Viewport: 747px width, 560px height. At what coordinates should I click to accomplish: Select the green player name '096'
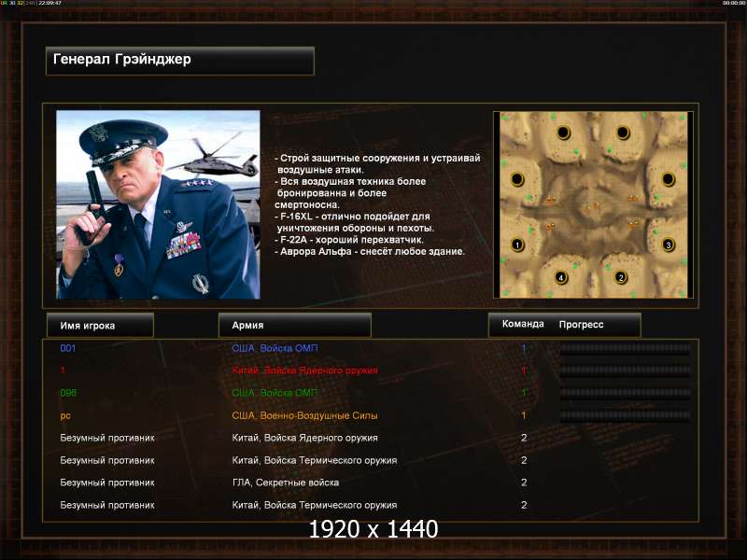(68, 393)
